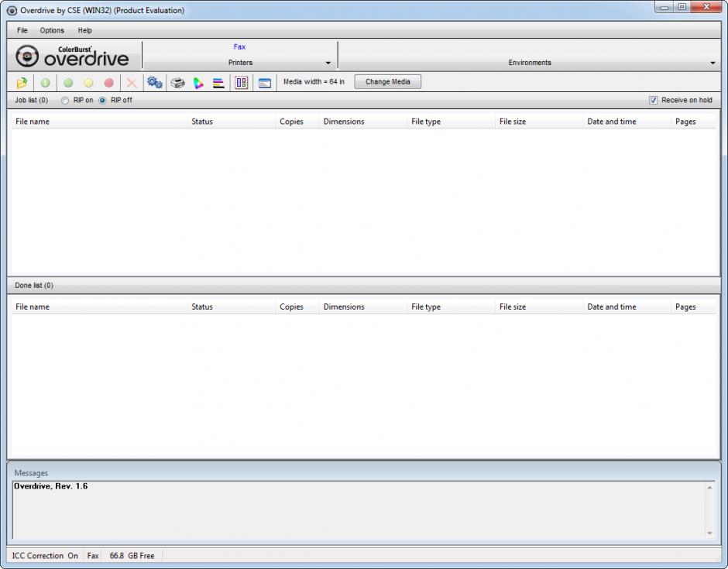Click Done list Date and time header
The image size is (728, 569).
[627, 307]
